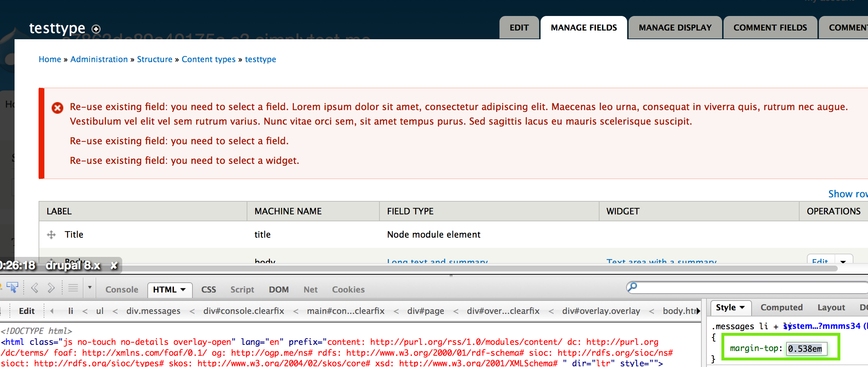This screenshot has height=367, width=868.
Task: Click the horizontal scrollbar below the fields table
Action: point(437,269)
